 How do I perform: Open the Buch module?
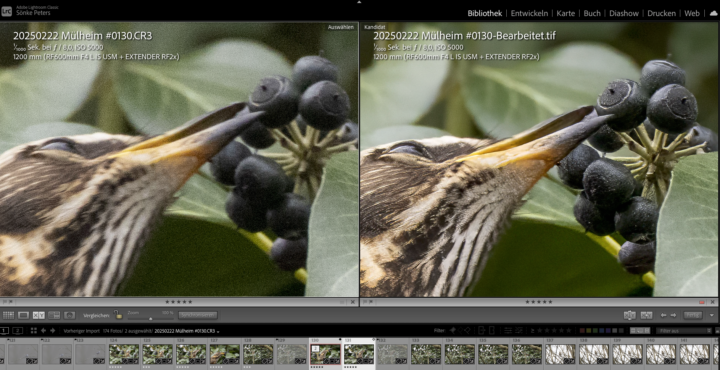pos(592,13)
